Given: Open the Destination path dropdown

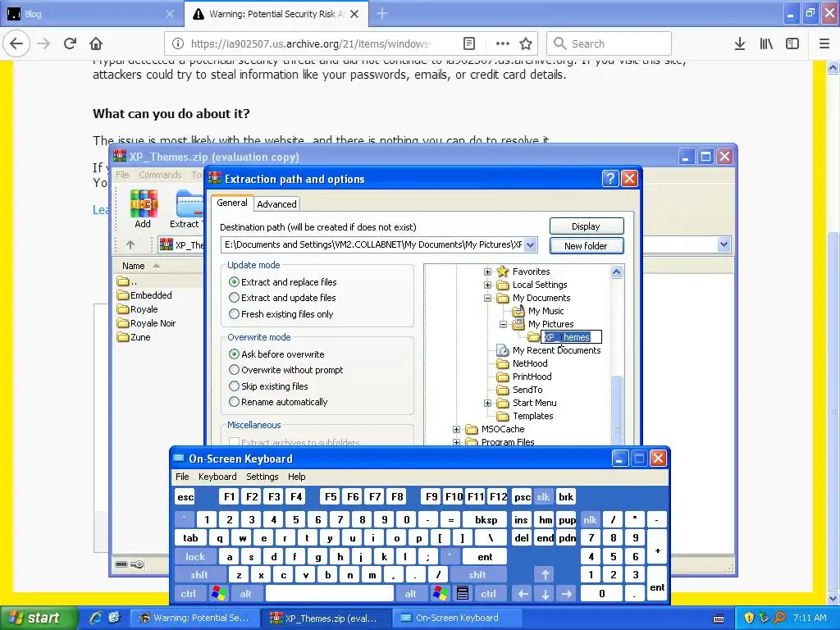Looking at the screenshot, I should (x=530, y=244).
